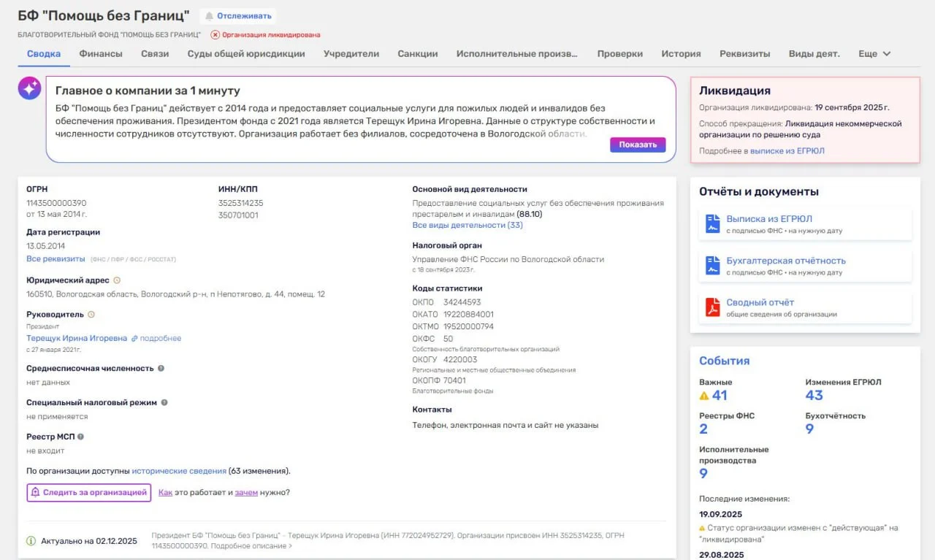Go to the Учредители tab
The height and width of the screenshot is (560, 935).
coord(351,53)
